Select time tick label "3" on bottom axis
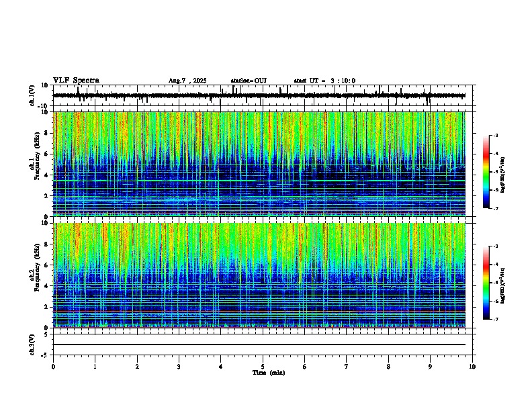This screenshot has width=532, height=411. tap(179, 367)
